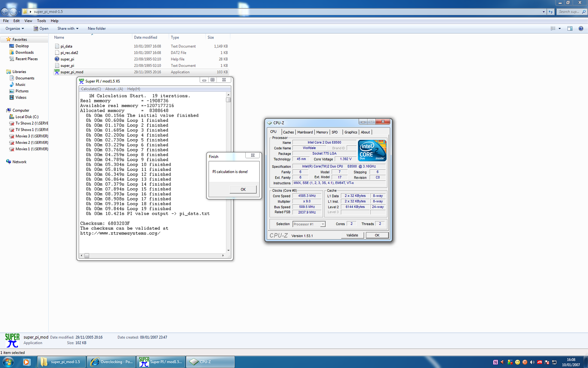Switch to the Mainboard tab in CPU-Z
Image resolution: width=588 pixels, height=368 pixels.
point(305,132)
